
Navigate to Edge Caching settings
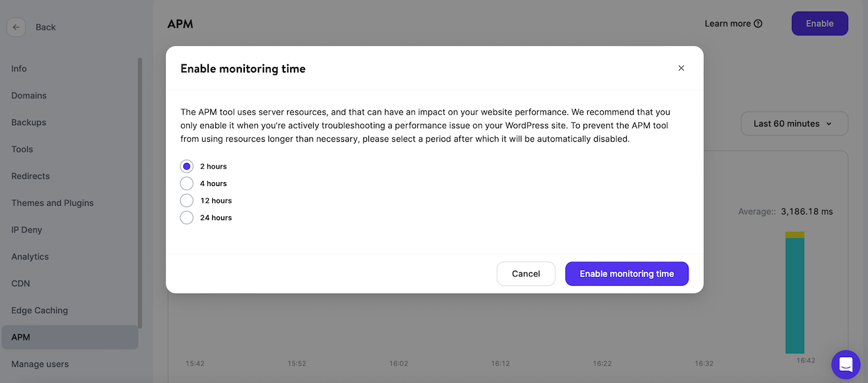39,310
